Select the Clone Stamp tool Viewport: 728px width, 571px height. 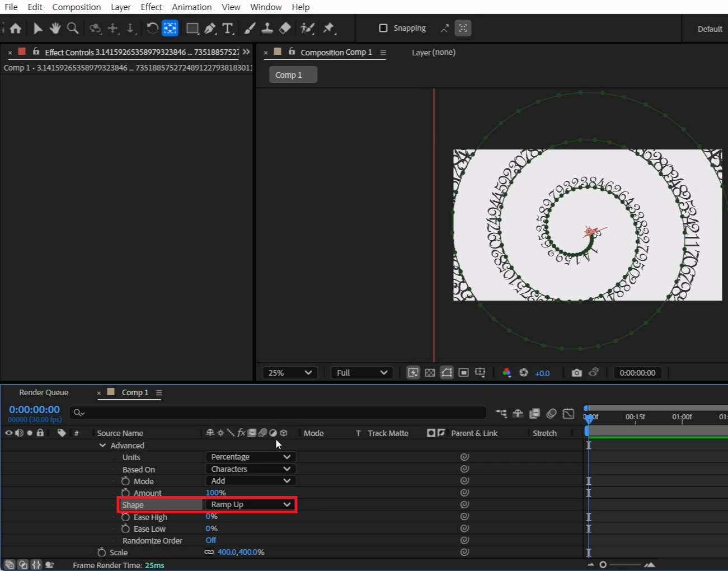point(267,28)
